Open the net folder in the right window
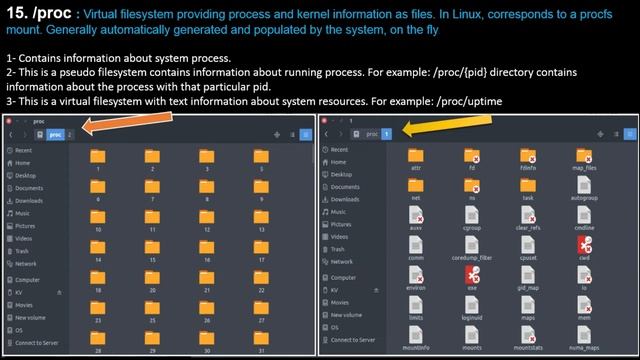The width and height of the screenshot is (640, 360). [416, 186]
